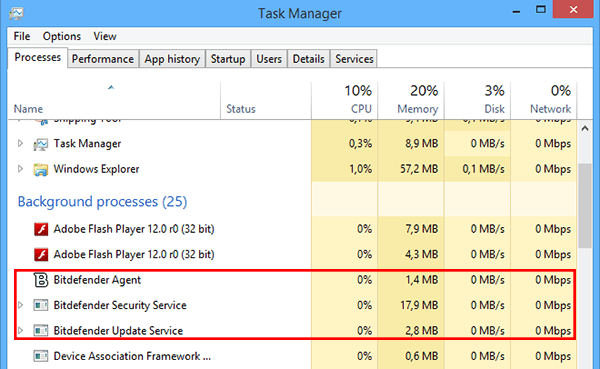Screen dimensions: 600x369
Task: Sort processes by Network column
Action: tap(544, 100)
